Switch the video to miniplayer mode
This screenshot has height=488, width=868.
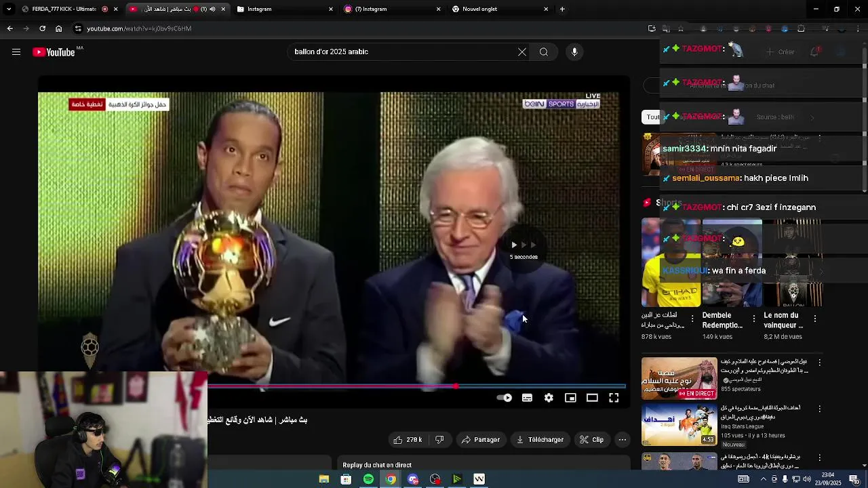570,398
